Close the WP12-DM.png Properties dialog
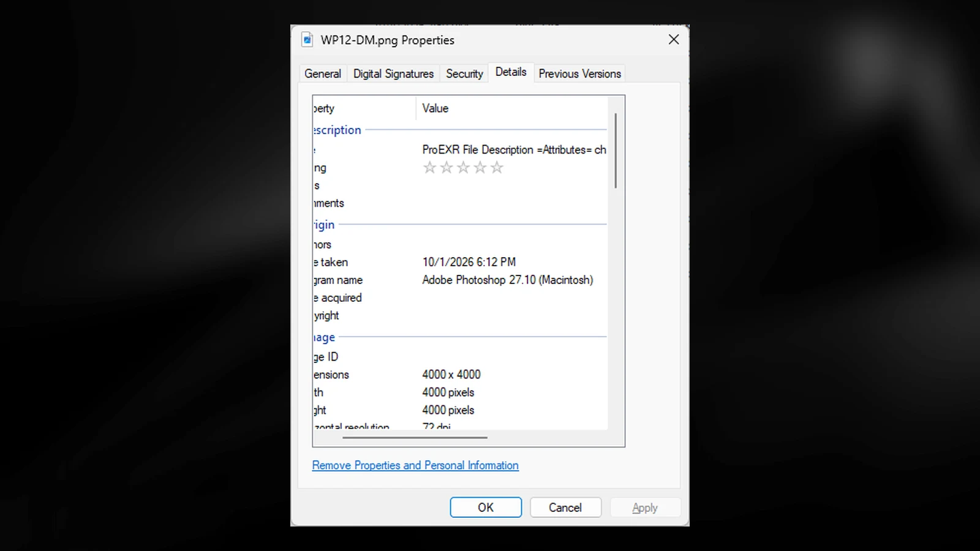The width and height of the screenshot is (980, 551). pos(674,40)
